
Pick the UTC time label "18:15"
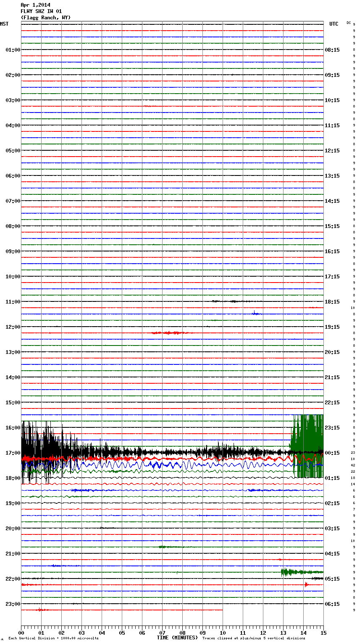tap(332, 302)
